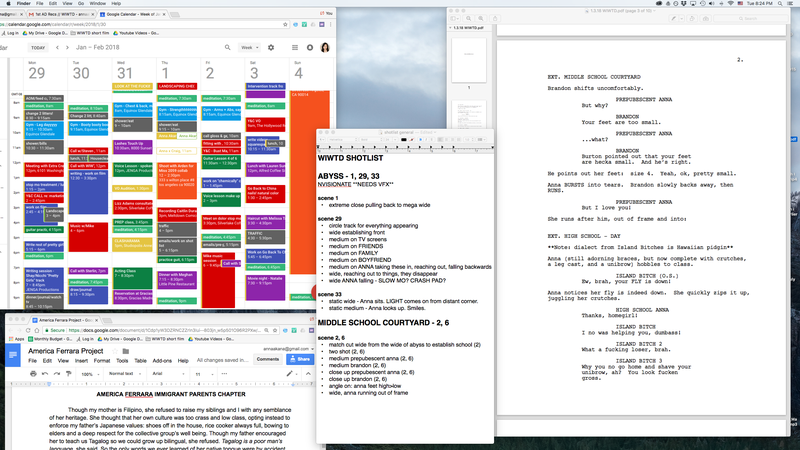Open the Arial font dropdown

click(x=166, y=374)
